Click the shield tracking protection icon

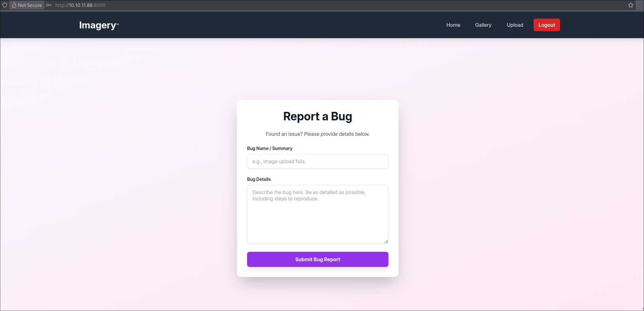5,5
